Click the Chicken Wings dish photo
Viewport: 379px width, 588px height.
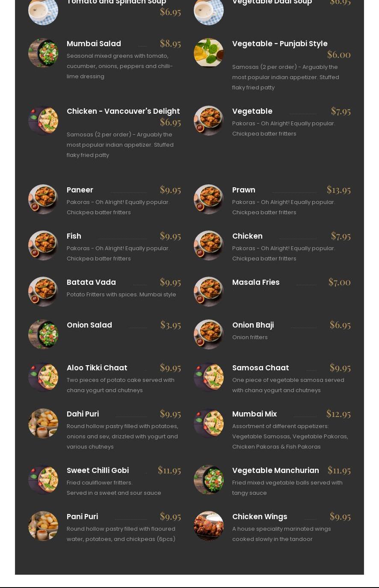[209, 526]
